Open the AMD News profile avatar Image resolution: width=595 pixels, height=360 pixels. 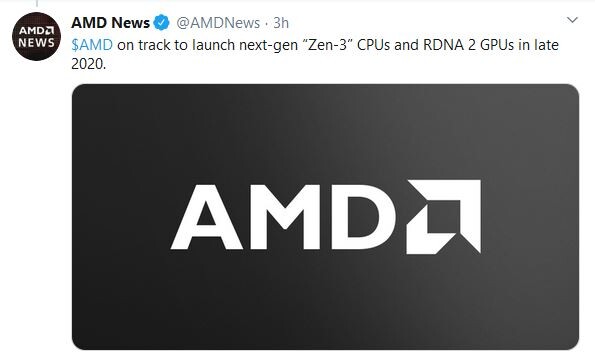coord(36,36)
